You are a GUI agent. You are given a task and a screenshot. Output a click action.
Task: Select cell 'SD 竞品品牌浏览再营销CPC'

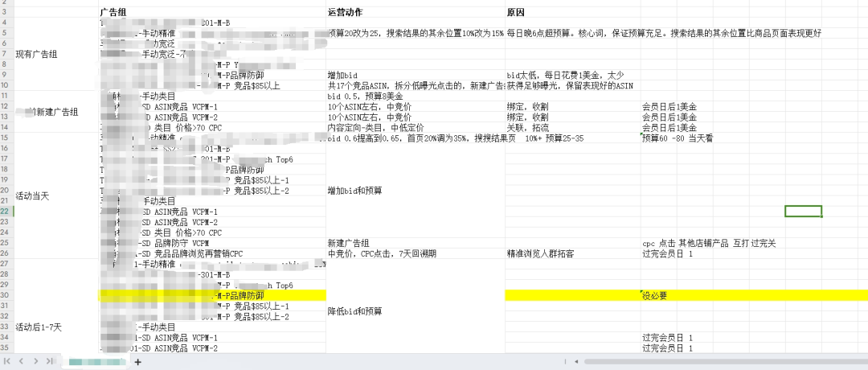pos(212,253)
